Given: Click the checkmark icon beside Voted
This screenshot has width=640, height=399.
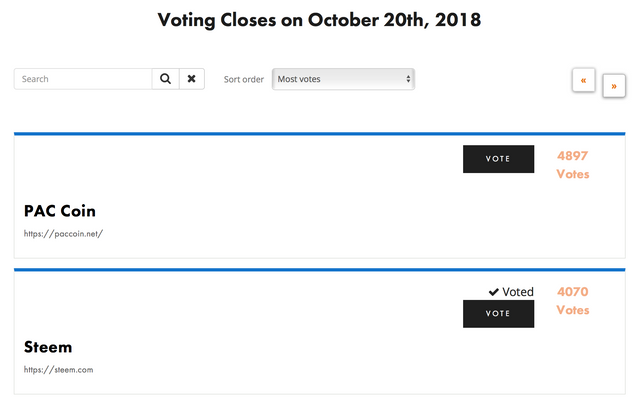Looking at the screenshot, I should click(x=494, y=292).
